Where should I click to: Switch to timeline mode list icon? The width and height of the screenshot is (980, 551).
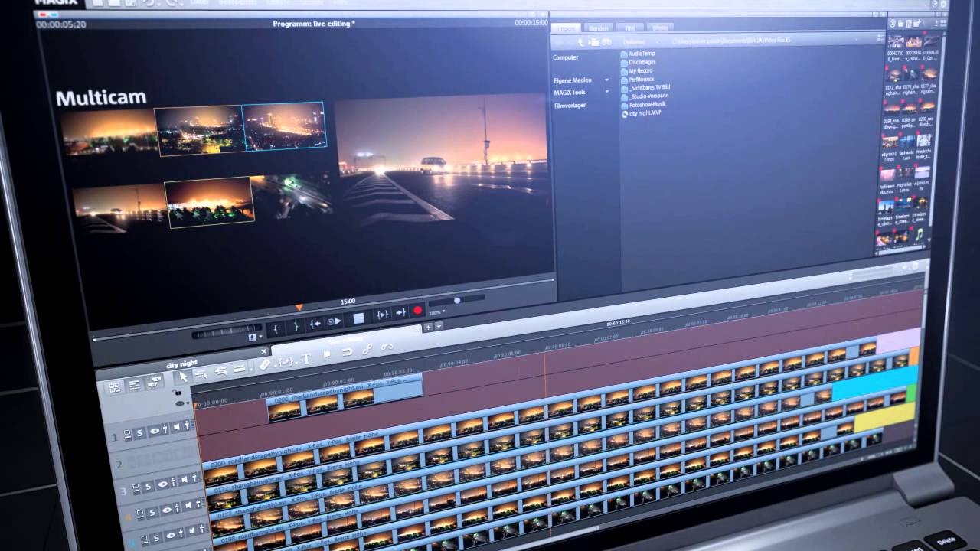(135, 384)
